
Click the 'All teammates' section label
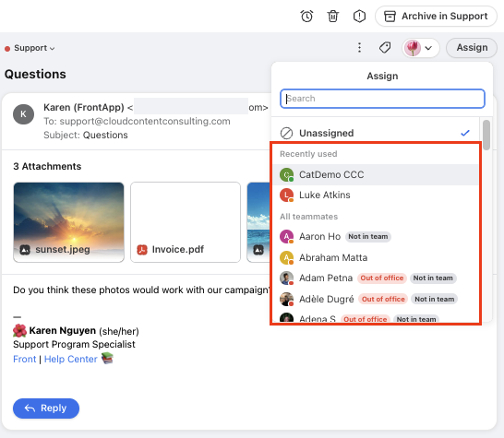(308, 217)
